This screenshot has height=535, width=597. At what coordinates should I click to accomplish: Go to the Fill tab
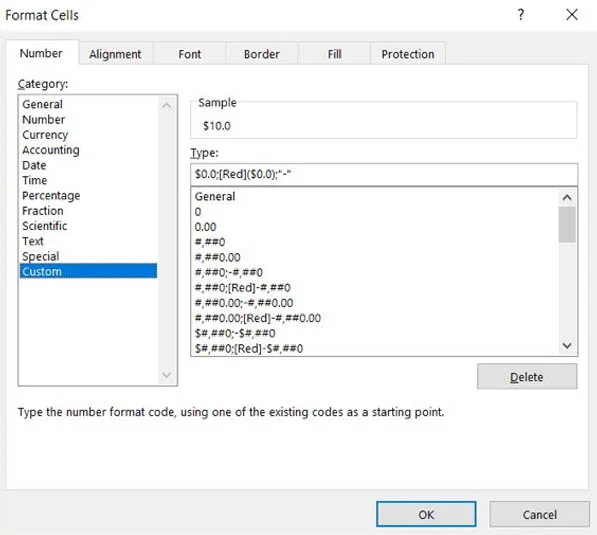(334, 54)
